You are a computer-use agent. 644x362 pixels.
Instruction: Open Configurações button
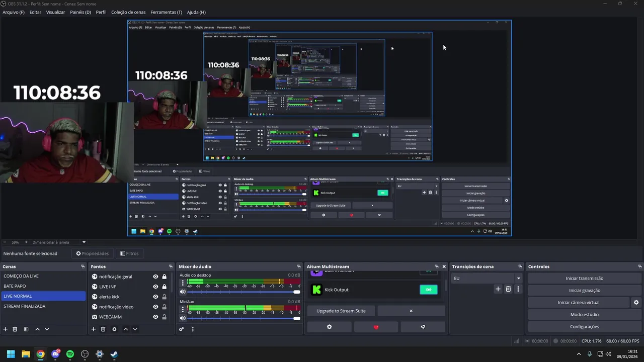click(585, 327)
